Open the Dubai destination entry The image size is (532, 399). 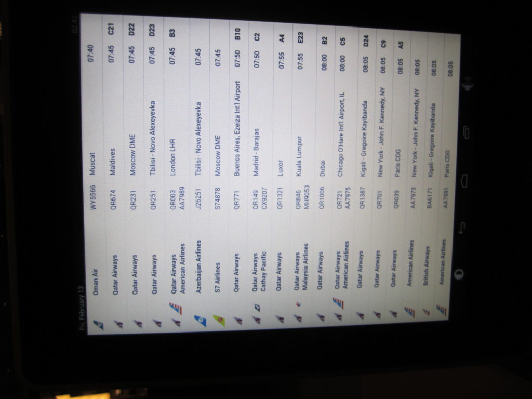[322, 168]
